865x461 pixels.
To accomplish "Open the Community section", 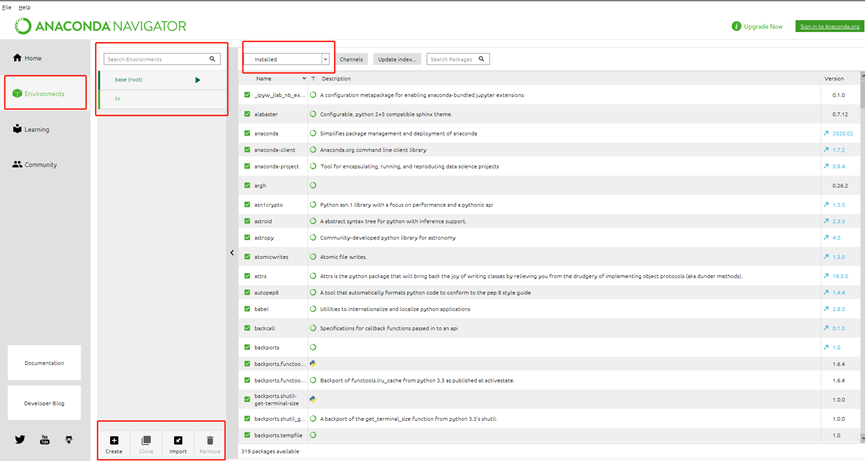I will coord(35,164).
